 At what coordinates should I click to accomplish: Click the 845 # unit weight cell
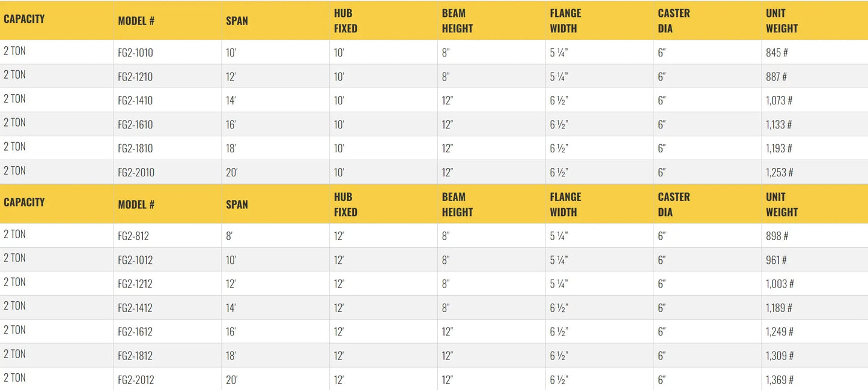coord(777,53)
